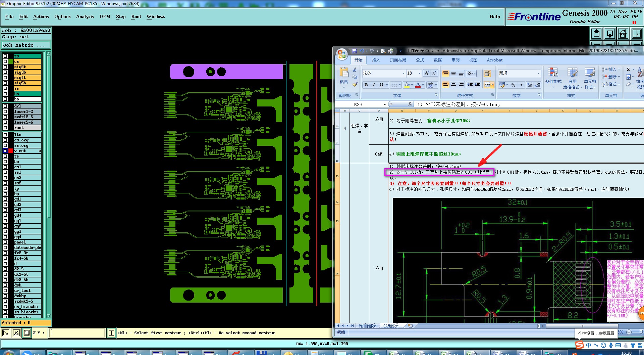Click the exclamation icon next to coordinate field
Image resolution: width=644 pixels, height=355 pixels.
[111, 333]
